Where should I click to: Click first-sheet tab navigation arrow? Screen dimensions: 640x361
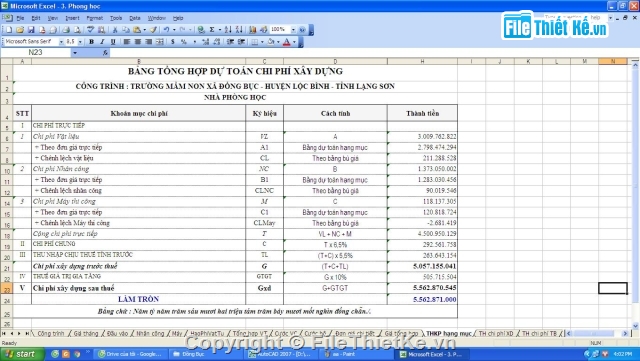click(x=4, y=334)
